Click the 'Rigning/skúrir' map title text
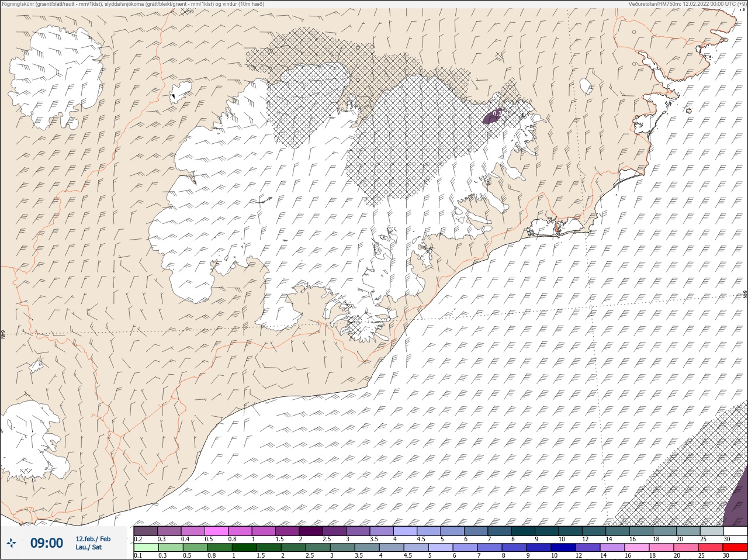The height and width of the screenshot is (560, 748). coord(134,4)
